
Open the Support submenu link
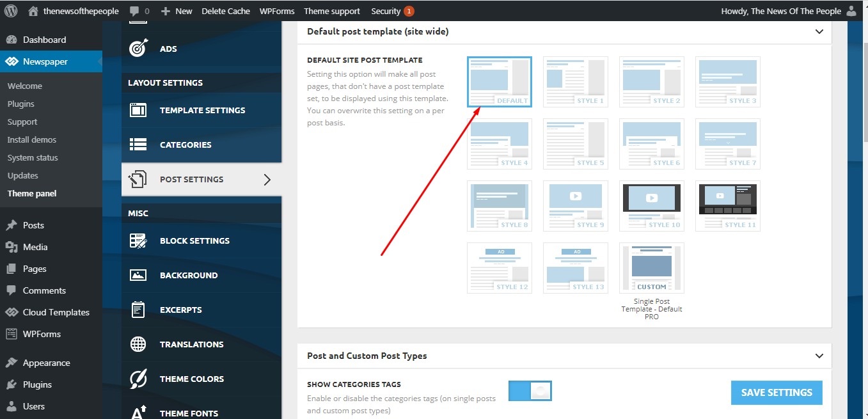tap(22, 122)
